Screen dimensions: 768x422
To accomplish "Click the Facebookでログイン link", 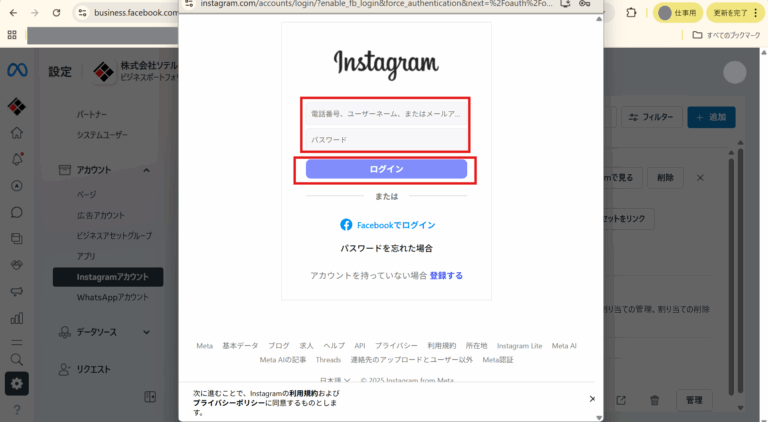I will tap(388, 225).
